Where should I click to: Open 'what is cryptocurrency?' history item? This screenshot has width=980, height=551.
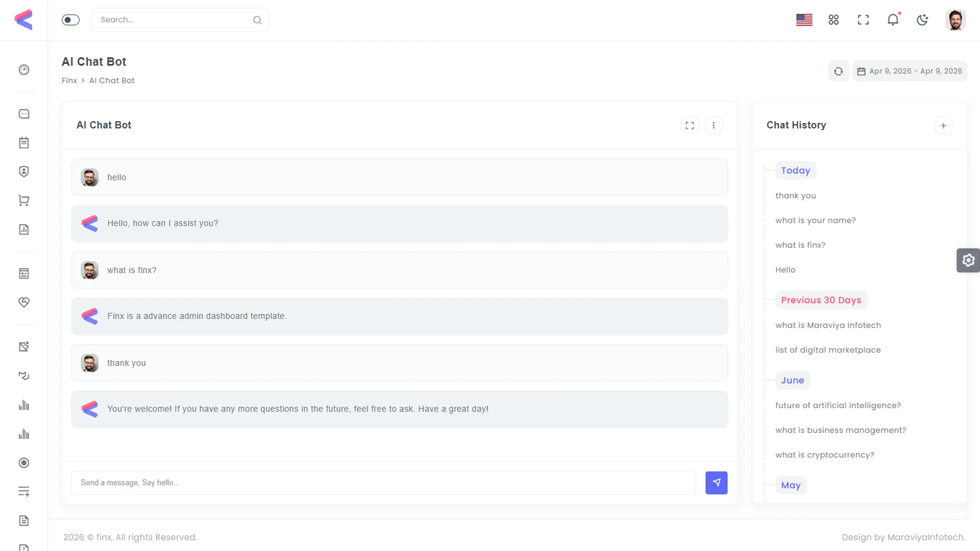pyautogui.click(x=824, y=455)
